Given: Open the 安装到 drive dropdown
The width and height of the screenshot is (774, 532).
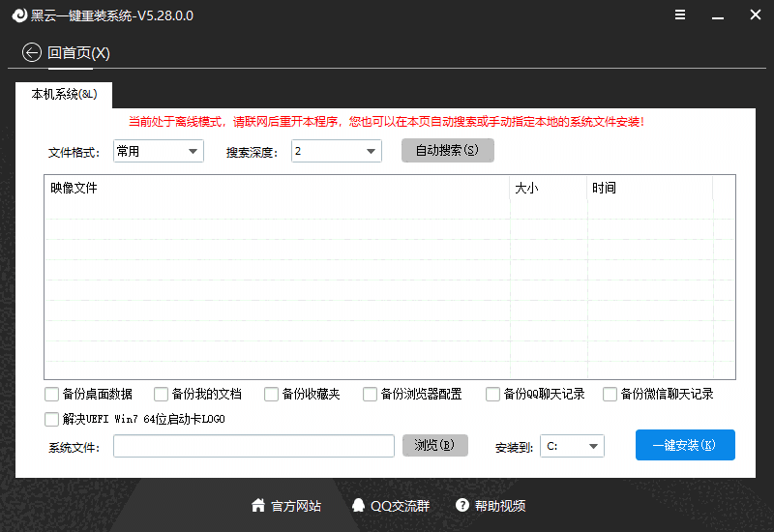Looking at the screenshot, I should [572, 446].
